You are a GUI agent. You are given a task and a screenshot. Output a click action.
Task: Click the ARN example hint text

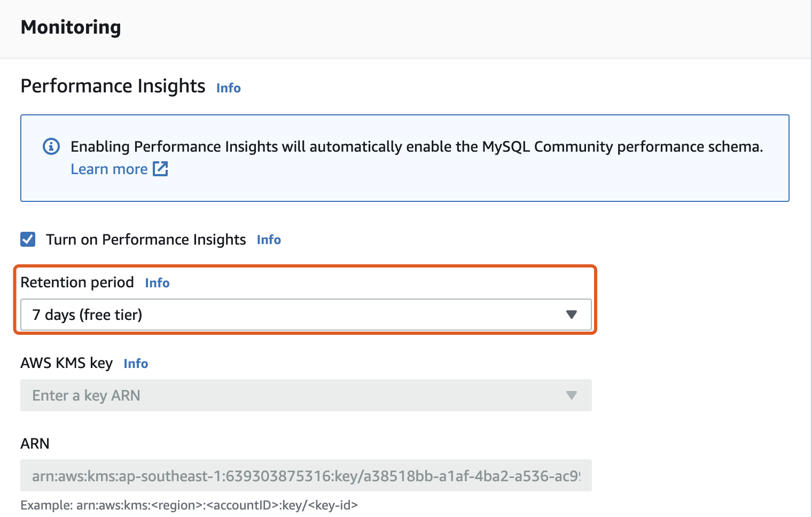point(189,505)
